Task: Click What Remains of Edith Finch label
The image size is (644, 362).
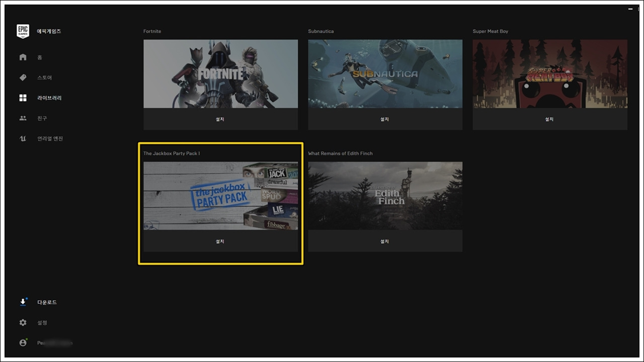Action: 340,153
